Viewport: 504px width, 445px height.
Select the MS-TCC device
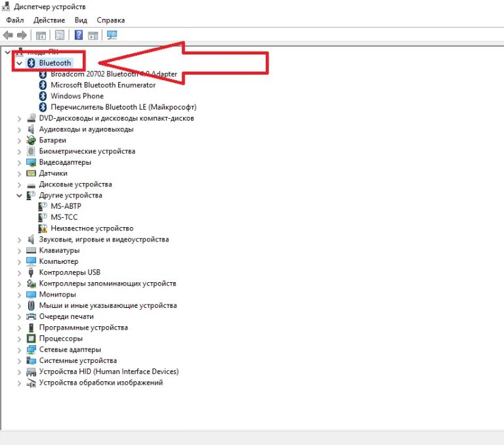(64, 217)
